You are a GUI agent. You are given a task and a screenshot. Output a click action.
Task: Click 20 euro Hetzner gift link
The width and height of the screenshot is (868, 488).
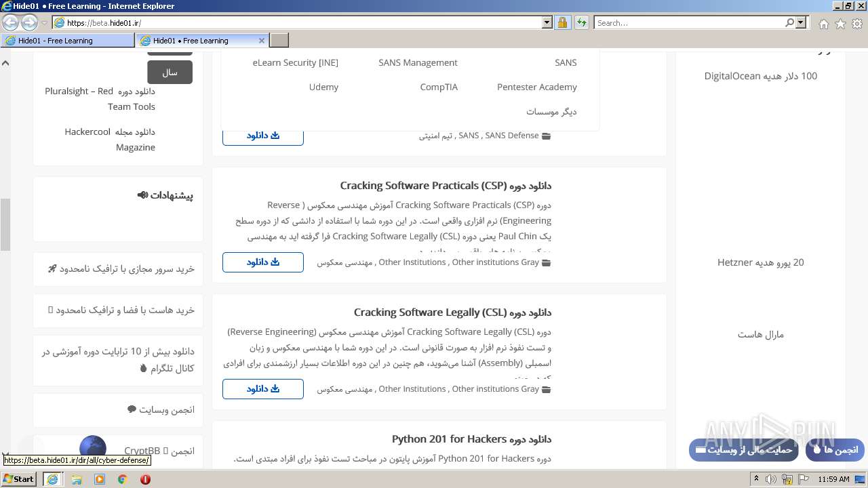(760, 262)
